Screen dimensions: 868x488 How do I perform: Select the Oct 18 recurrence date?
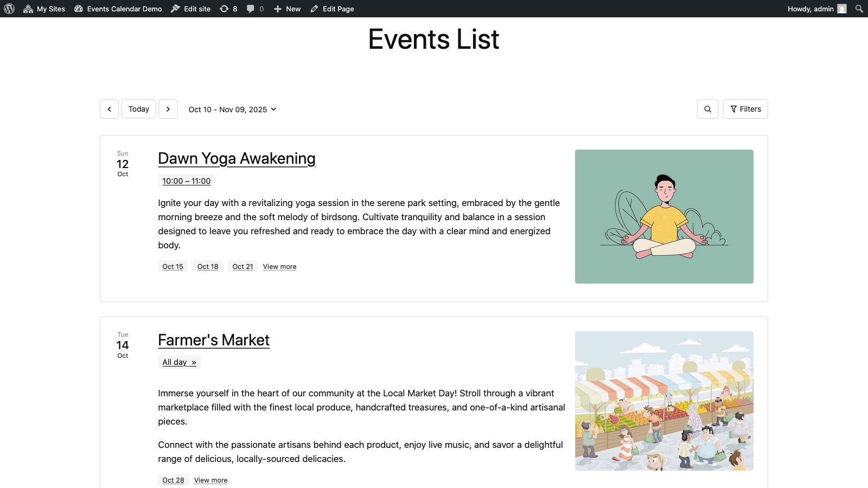coord(208,267)
